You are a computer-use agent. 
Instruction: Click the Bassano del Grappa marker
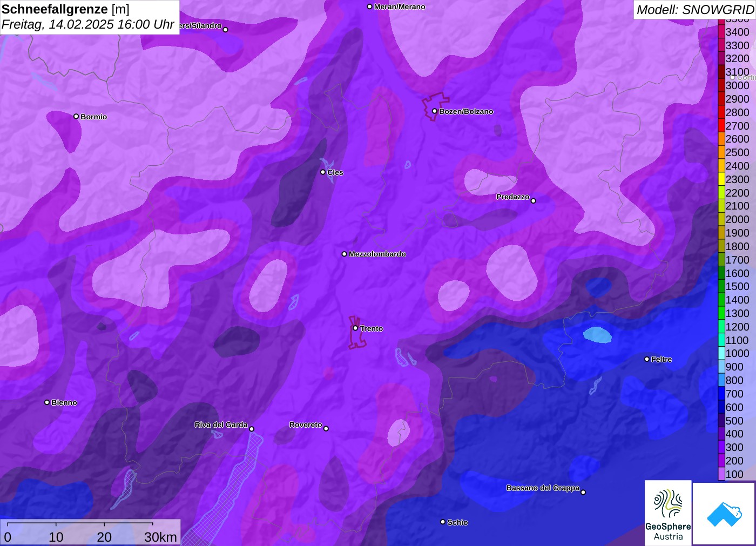tap(583, 492)
